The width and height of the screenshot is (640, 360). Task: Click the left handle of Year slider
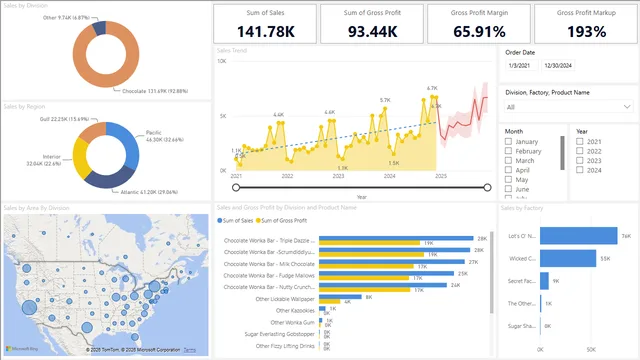(236, 187)
